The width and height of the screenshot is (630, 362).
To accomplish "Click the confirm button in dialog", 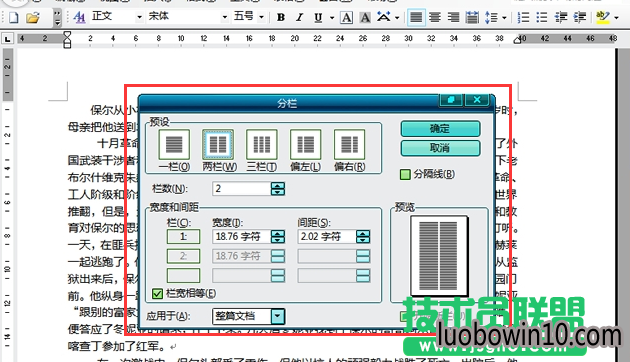I will (x=440, y=129).
